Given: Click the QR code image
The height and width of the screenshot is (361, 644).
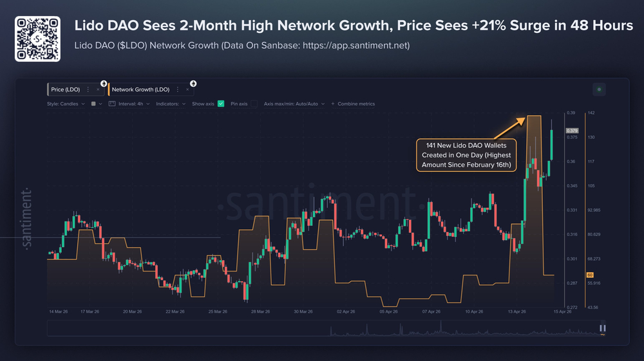Looking at the screenshot, I should click(x=37, y=39).
